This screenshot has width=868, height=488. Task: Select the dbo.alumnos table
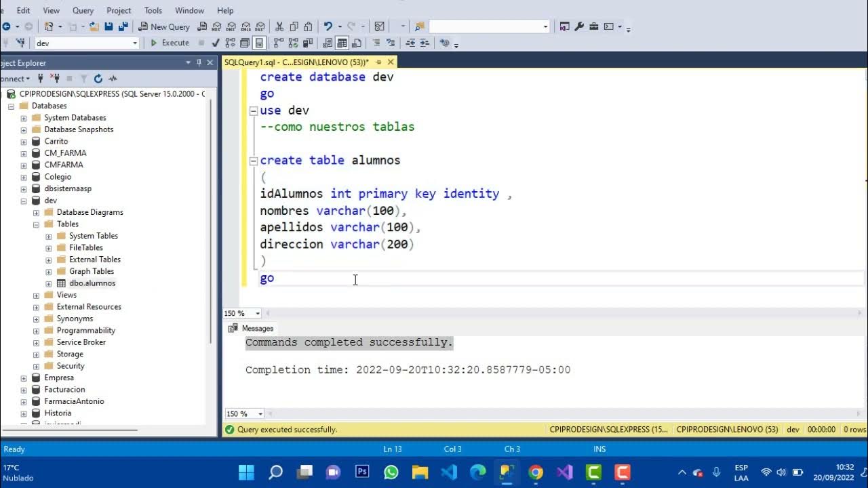tap(92, 283)
